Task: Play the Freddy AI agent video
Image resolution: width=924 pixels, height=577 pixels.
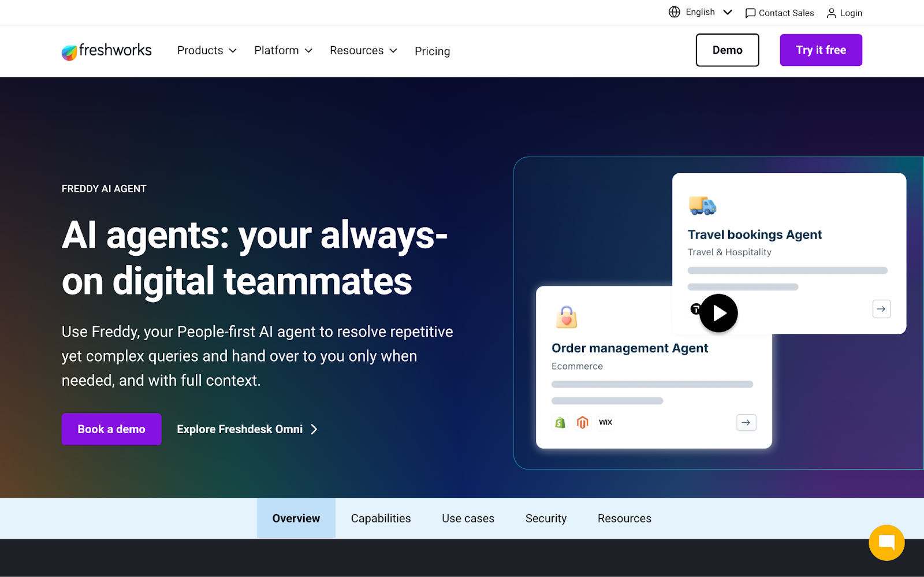Action: (718, 313)
